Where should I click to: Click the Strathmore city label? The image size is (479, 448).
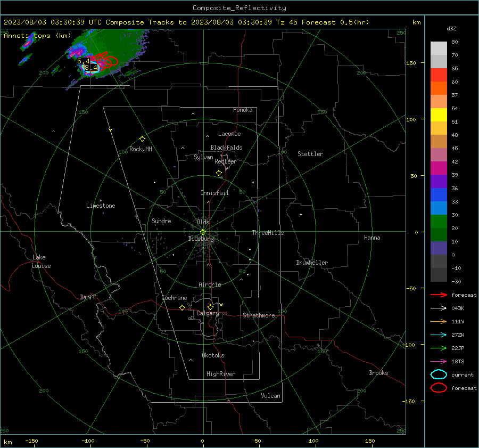259,315
